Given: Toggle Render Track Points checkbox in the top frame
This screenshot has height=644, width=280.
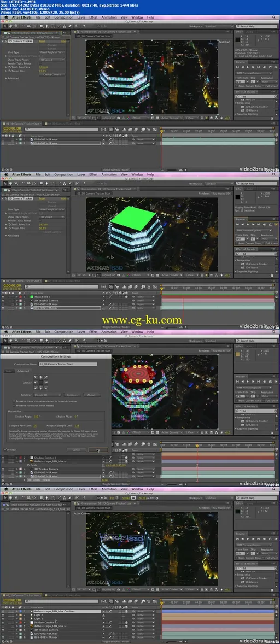Looking at the screenshot, I should coord(40,63).
